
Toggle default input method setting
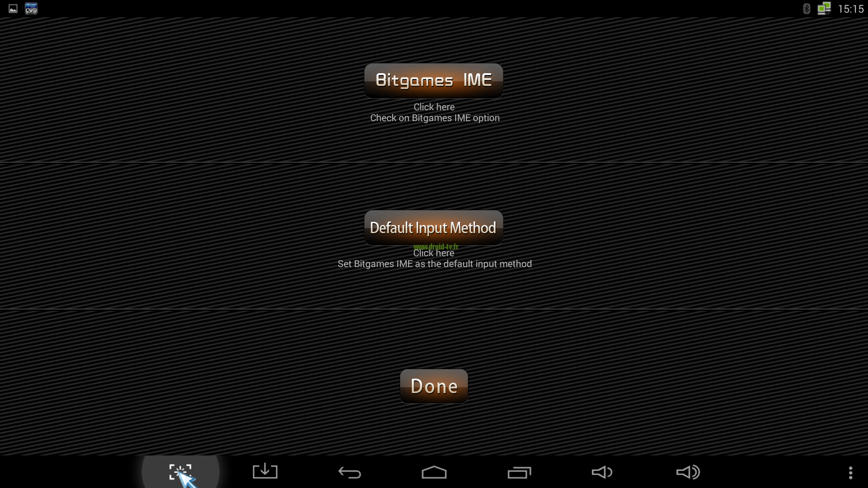tap(434, 227)
